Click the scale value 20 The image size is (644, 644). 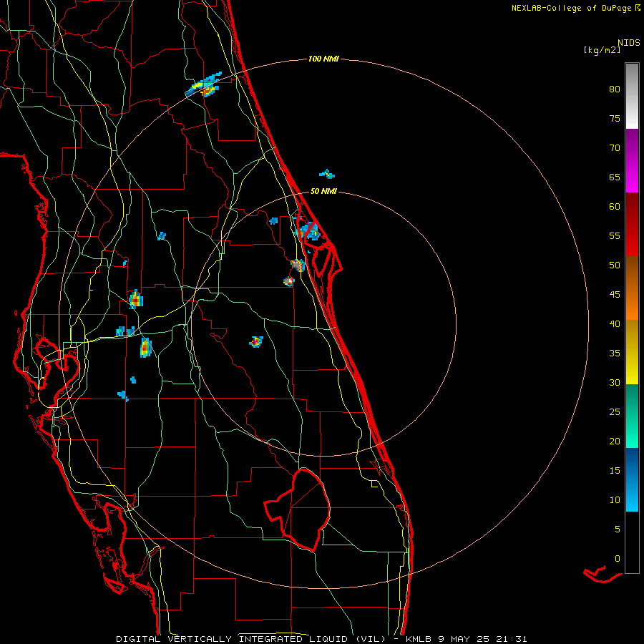pos(615,441)
